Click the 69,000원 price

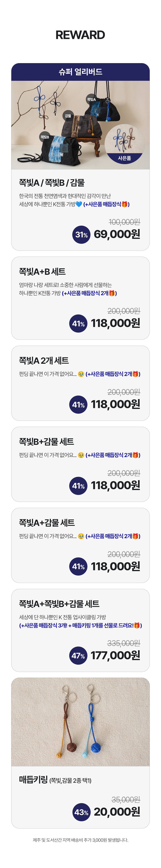117,234
